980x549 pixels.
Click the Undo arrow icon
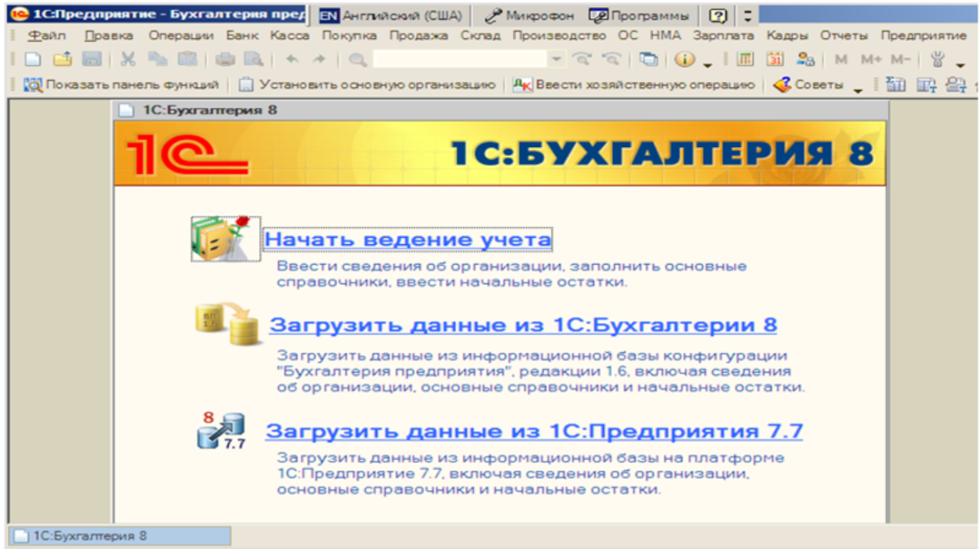292,60
